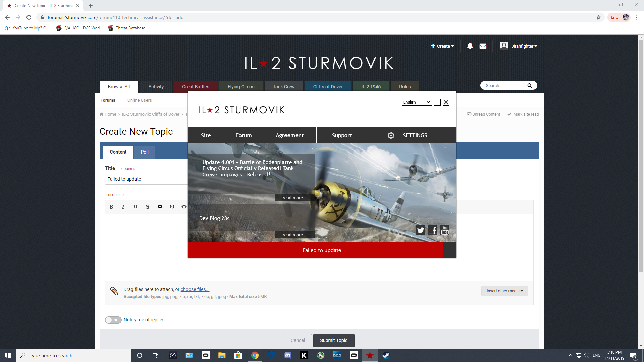This screenshot has width=644, height=362.
Task: Open Chrome in the taskbar
Action: point(255,355)
